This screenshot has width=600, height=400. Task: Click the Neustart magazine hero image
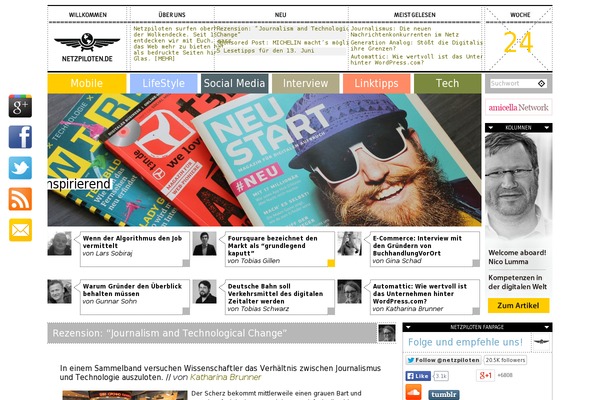[264, 160]
